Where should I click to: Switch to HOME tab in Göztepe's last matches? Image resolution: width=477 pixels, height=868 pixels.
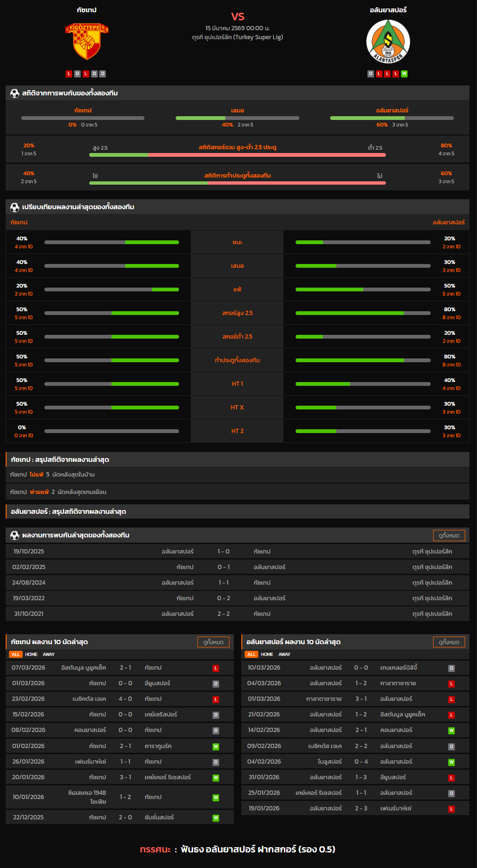tap(31, 655)
